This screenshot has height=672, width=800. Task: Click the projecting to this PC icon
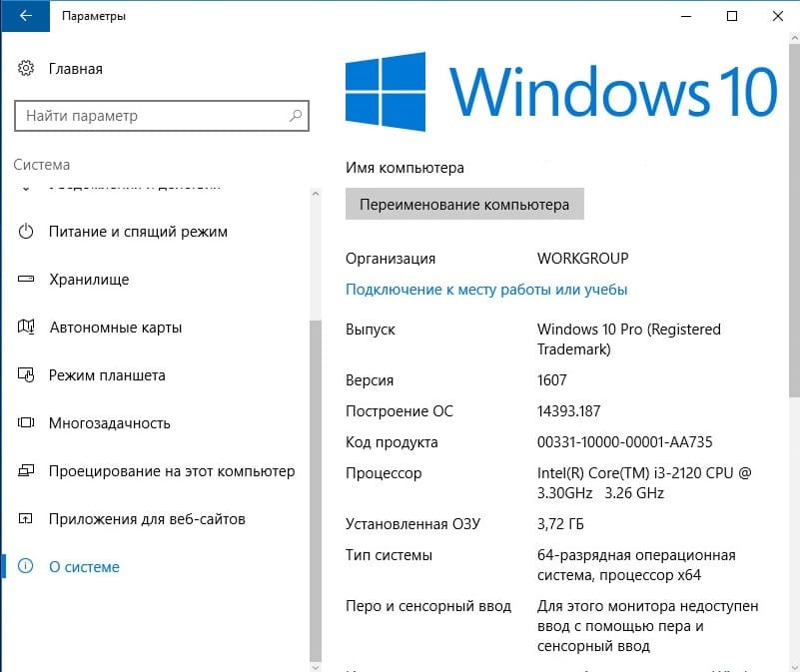(26, 470)
